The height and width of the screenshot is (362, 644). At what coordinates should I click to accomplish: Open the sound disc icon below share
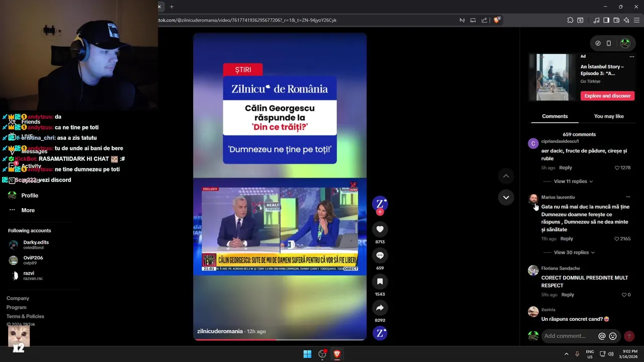(x=380, y=333)
